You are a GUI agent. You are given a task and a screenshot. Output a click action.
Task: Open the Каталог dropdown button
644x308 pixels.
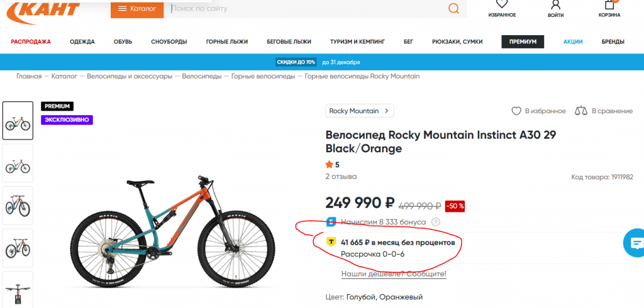coord(137,9)
